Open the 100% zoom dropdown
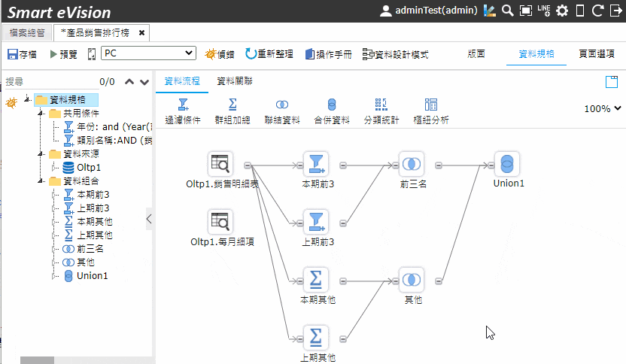 pyautogui.click(x=603, y=108)
